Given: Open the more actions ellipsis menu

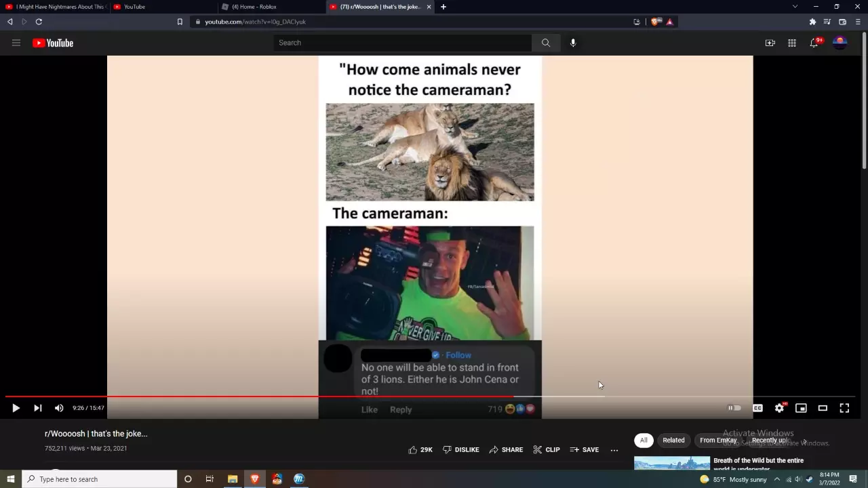Looking at the screenshot, I should point(614,449).
